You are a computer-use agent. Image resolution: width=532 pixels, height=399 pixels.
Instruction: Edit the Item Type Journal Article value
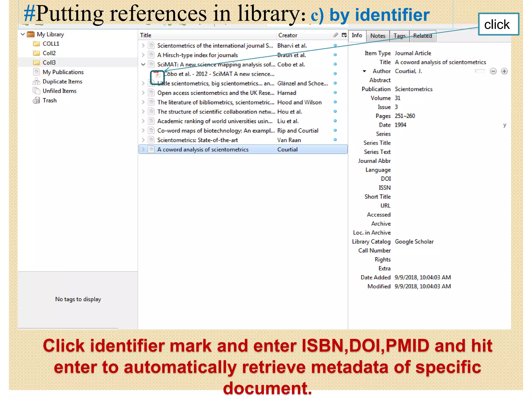point(413,53)
